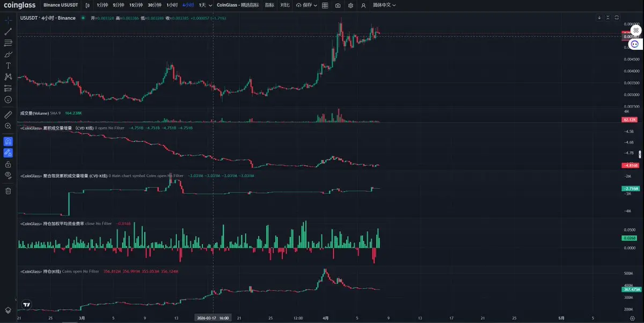Click the 2026-03-17 16:00 time label
Image resolution: width=644 pixels, height=323 pixels.
pyautogui.click(x=213, y=318)
